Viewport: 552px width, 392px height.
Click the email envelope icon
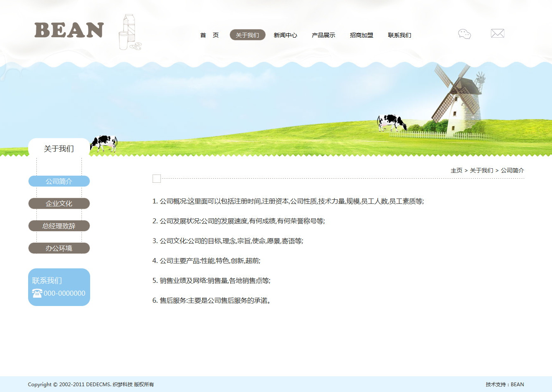(497, 33)
